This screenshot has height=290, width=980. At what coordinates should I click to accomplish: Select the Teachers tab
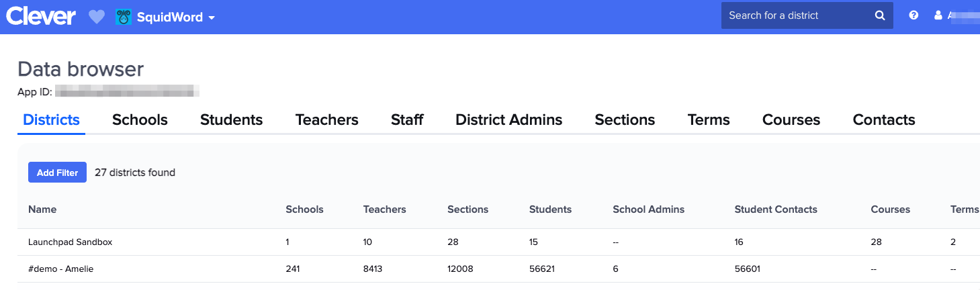[x=326, y=120]
